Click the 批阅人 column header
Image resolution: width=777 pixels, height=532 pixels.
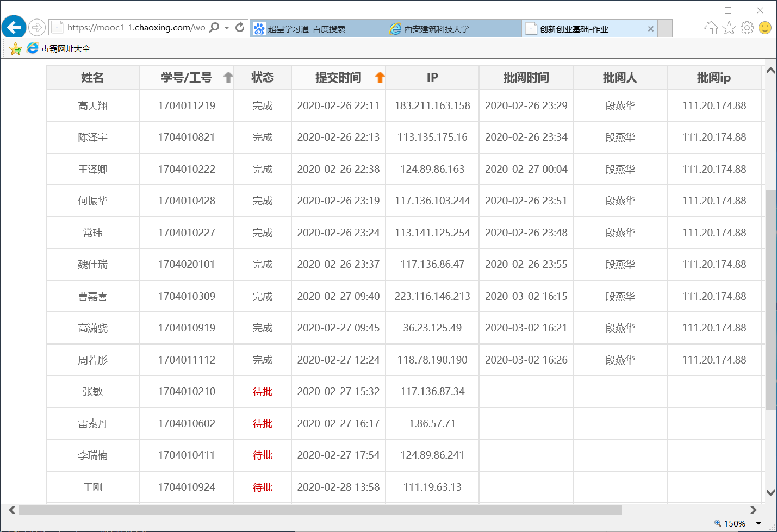pyautogui.click(x=620, y=78)
